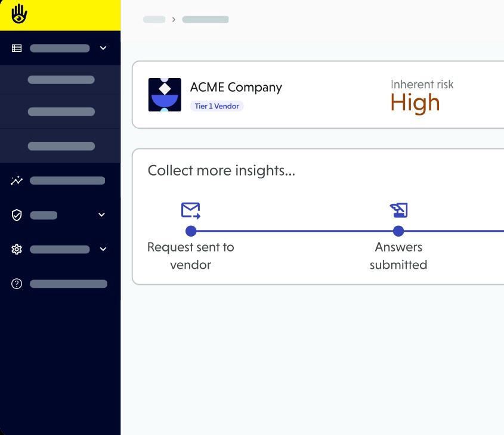Click the envelope request sent icon

pos(190,210)
